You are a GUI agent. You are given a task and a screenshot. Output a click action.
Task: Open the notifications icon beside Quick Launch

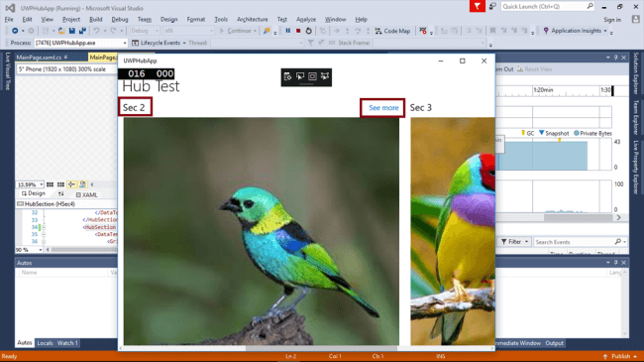(492, 6)
